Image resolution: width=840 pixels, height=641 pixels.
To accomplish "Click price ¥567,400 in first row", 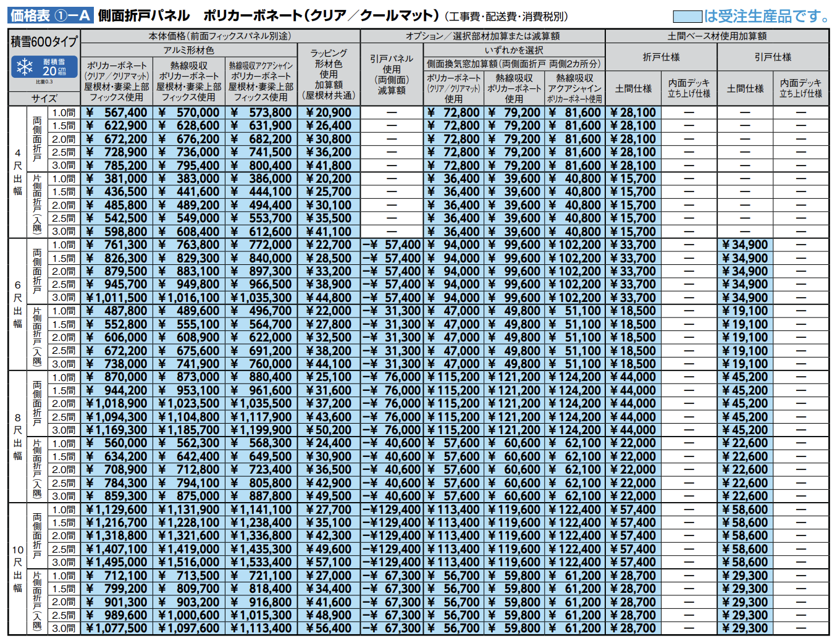I will pos(117,112).
